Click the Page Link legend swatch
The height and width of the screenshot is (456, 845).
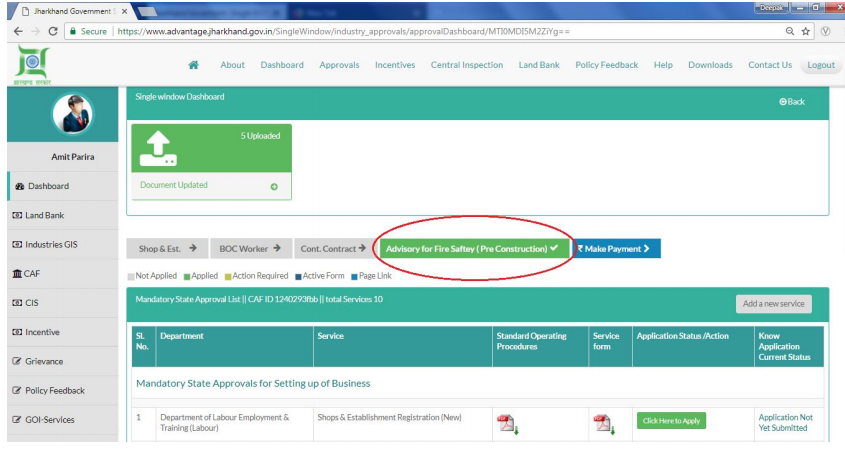pyautogui.click(x=354, y=277)
